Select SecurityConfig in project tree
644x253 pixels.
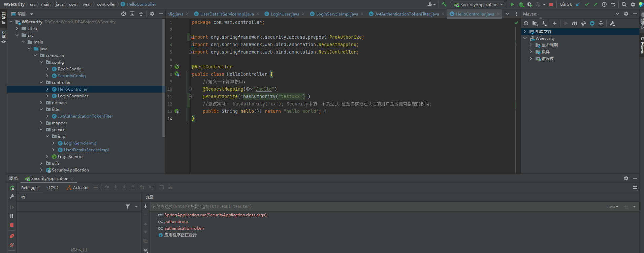(72, 76)
